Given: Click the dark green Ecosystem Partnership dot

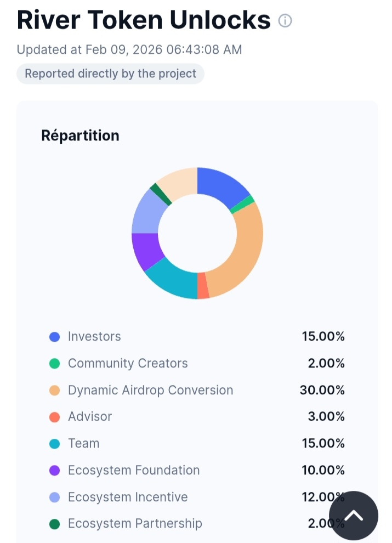Looking at the screenshot, I should pos(54,524).
